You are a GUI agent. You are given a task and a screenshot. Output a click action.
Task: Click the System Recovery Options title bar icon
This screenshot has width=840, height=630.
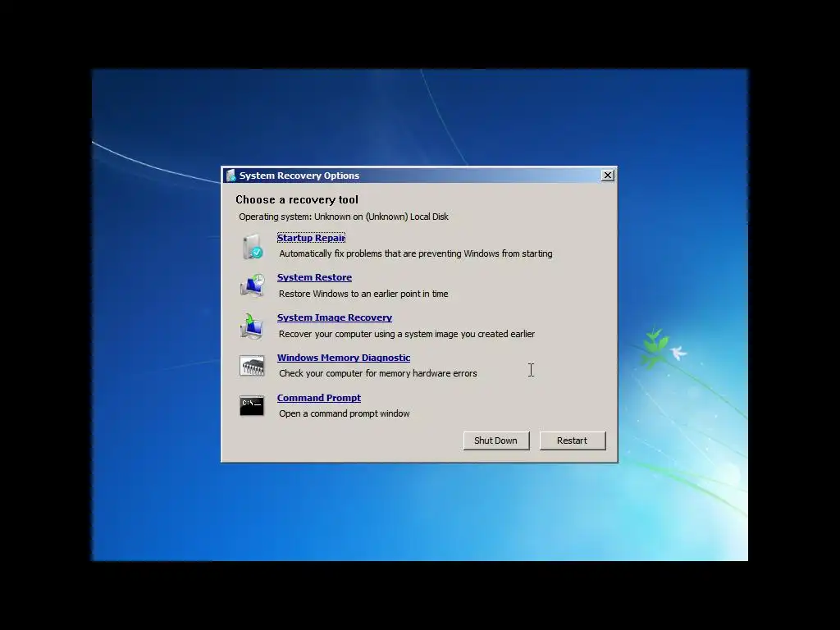pyautogui.click(x=231, y=176)
